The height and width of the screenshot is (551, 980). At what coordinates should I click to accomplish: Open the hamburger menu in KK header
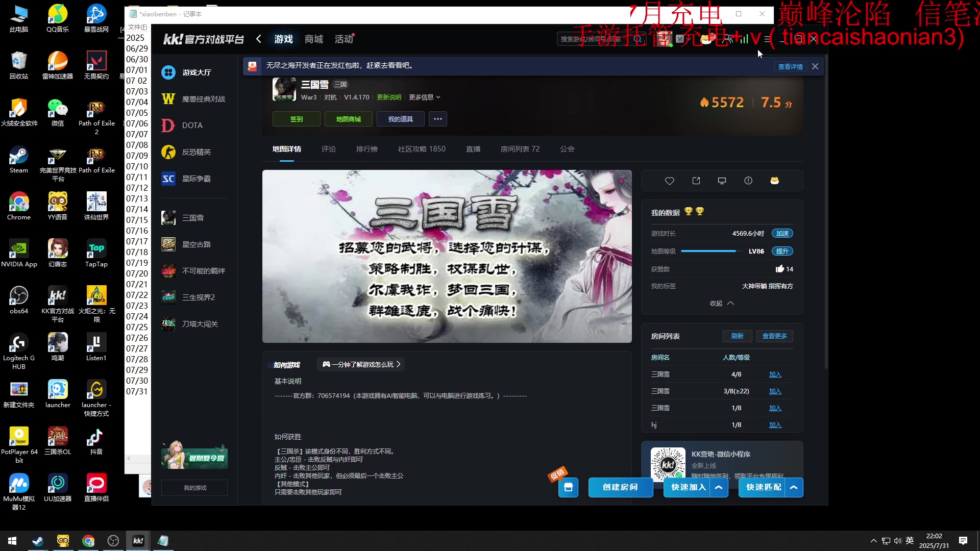pyautogui.click(x=767, y=39)
